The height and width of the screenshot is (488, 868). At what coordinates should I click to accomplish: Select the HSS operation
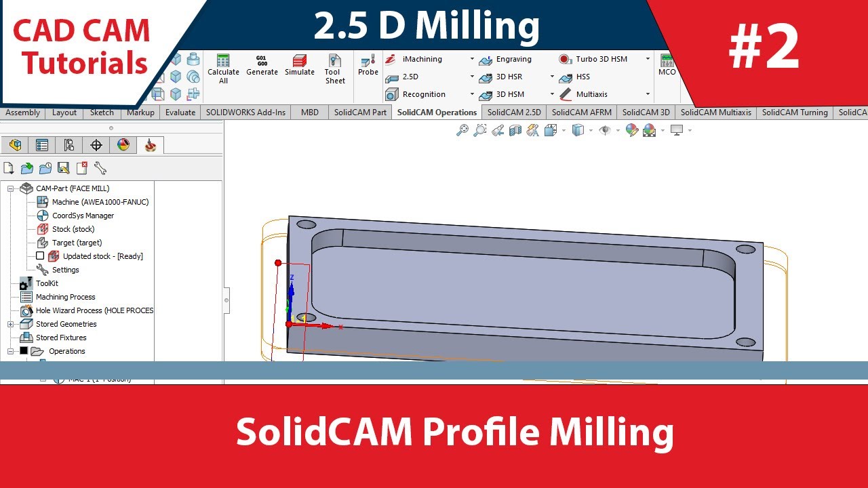point(574,77)
